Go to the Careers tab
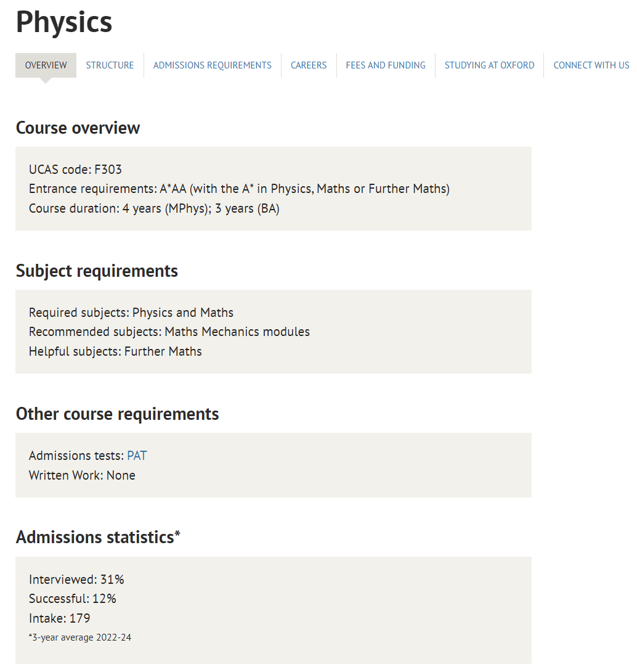 coord(309,65)
